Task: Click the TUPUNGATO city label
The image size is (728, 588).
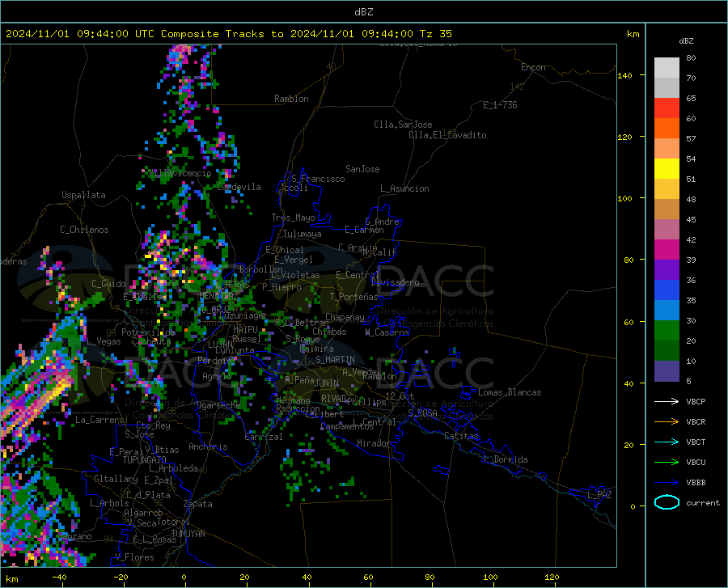Action: click(x=145, y=460)
